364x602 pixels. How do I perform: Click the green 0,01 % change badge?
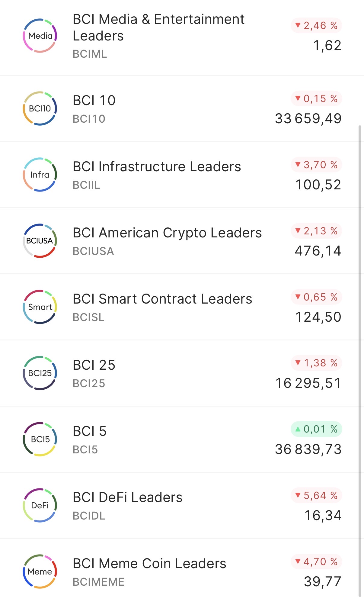[x=316, y=429]
